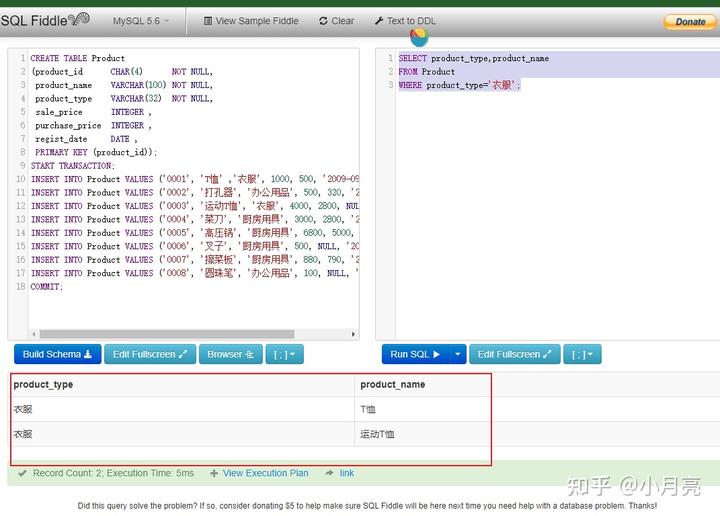Click schema scrollbar right arrow
This screenshot has width=720, height=516.
(x=353, y=334)
